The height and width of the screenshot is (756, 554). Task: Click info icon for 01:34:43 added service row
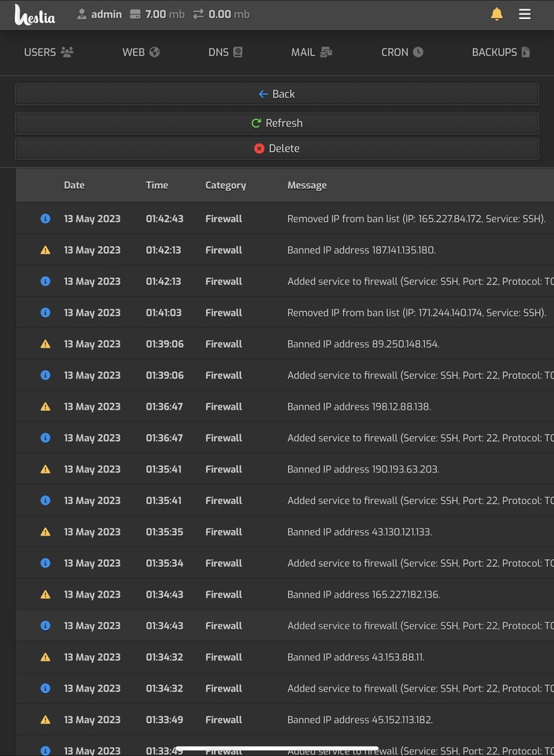click(x=46, y=626)
